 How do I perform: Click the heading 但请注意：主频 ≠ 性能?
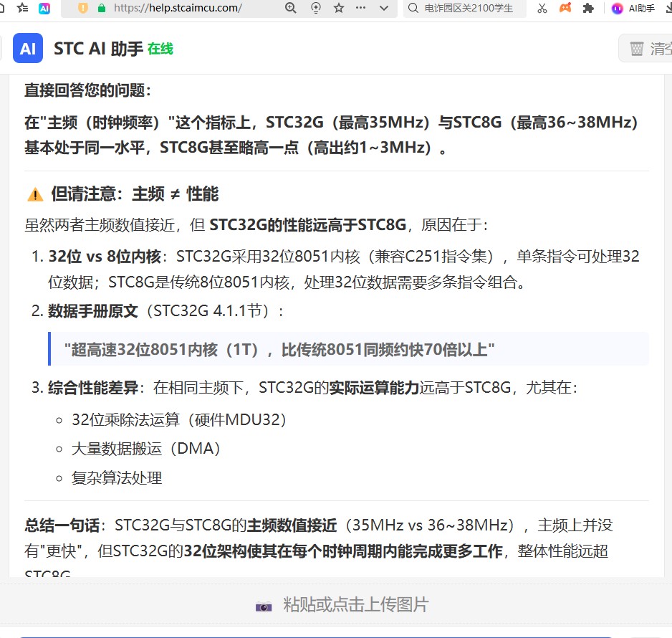(135, 194)
